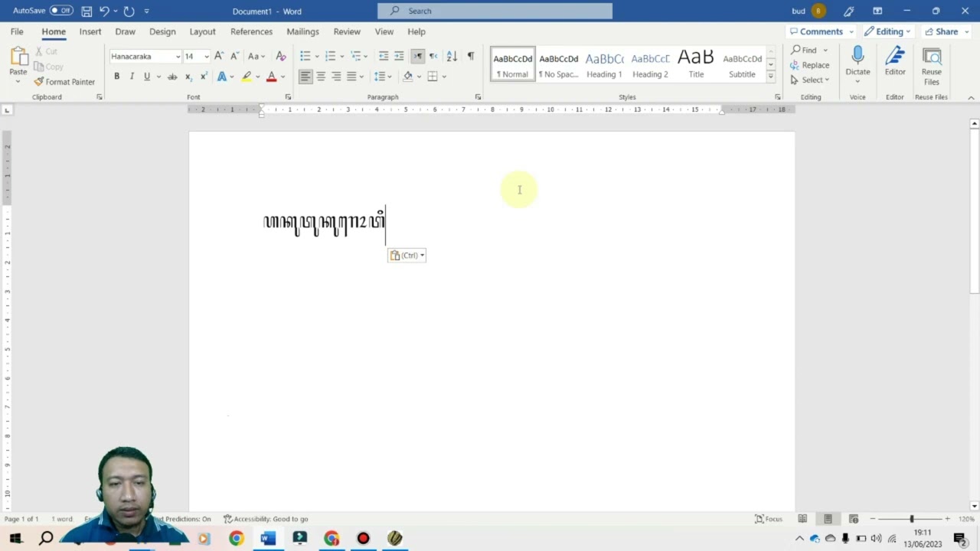This screenshot has width=980, height=551.
Task: Open the File menu
Action: point(17,31)
